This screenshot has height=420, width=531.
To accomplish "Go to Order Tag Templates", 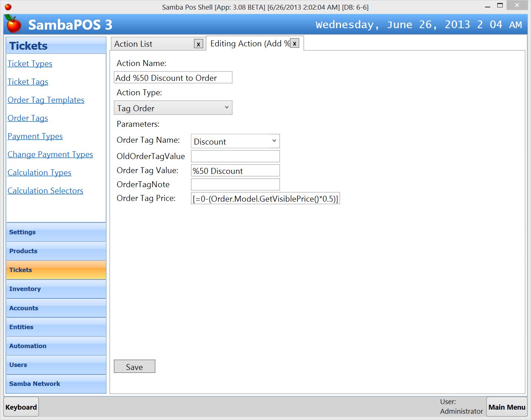I will click(46, 100).
